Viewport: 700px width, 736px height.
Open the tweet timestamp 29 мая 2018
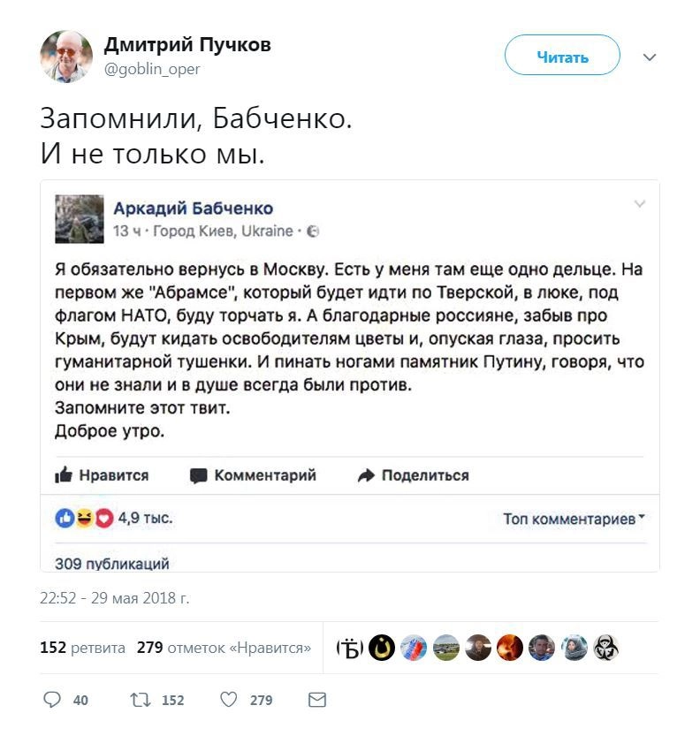(115, 598)
